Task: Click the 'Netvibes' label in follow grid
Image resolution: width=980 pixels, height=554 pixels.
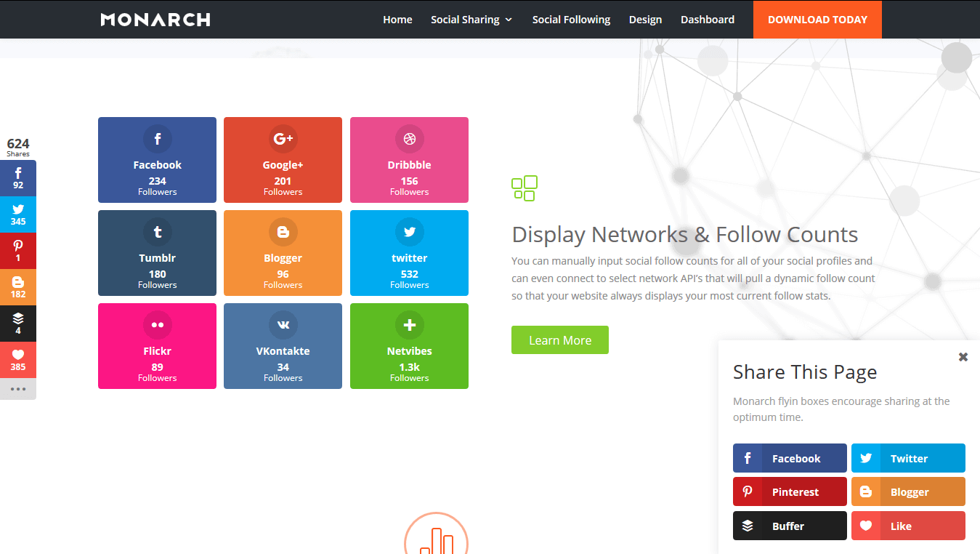Action: pos(410,351)
